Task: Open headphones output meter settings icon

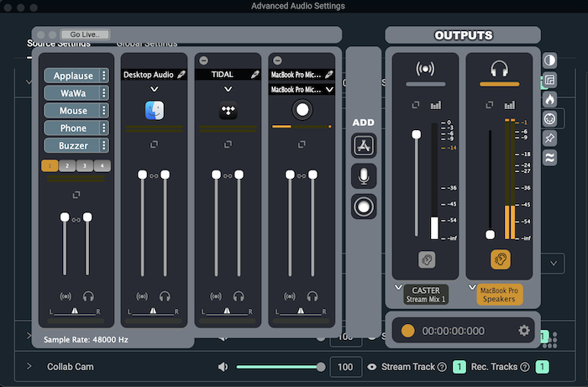Action: 510,105
